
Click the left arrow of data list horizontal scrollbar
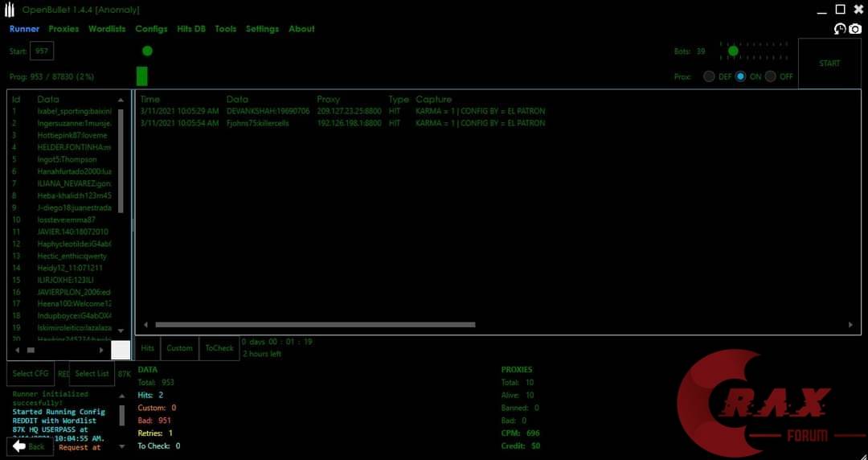pyautogui.click(x=17, y=350)
